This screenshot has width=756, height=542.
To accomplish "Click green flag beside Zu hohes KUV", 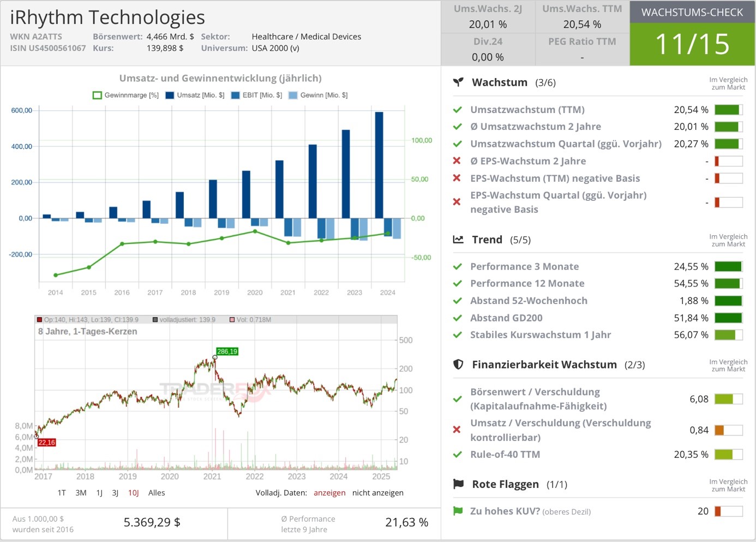I will [458, 511].
